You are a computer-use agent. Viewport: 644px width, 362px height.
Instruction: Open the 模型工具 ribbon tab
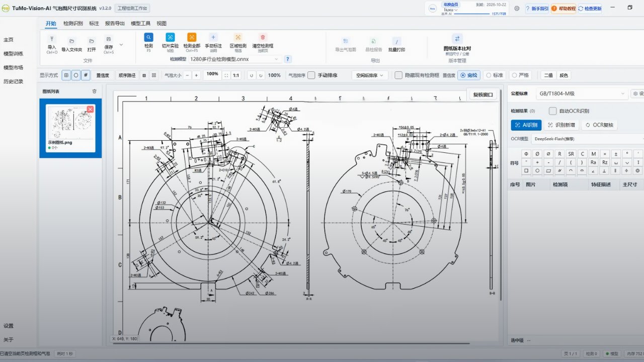140,24
